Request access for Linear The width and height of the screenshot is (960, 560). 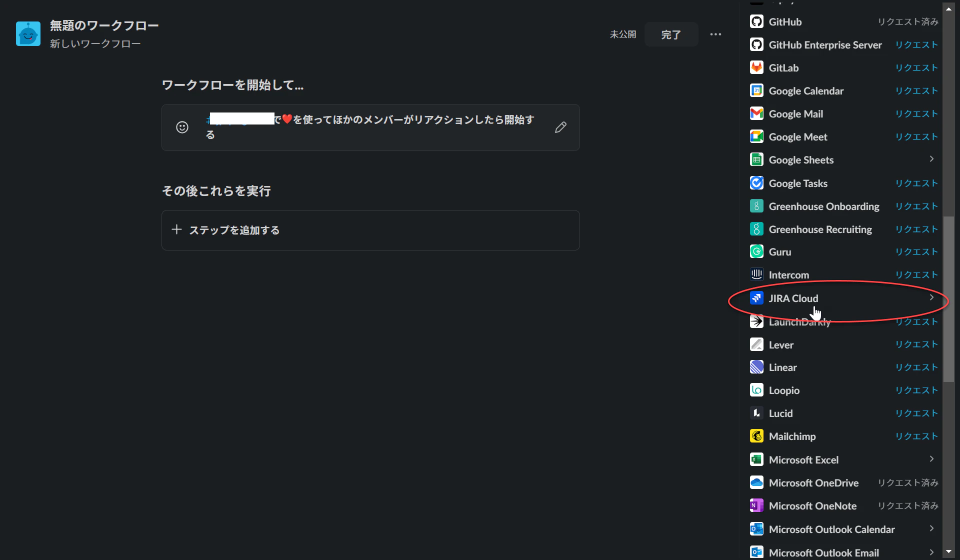click(x=916, y=367)
